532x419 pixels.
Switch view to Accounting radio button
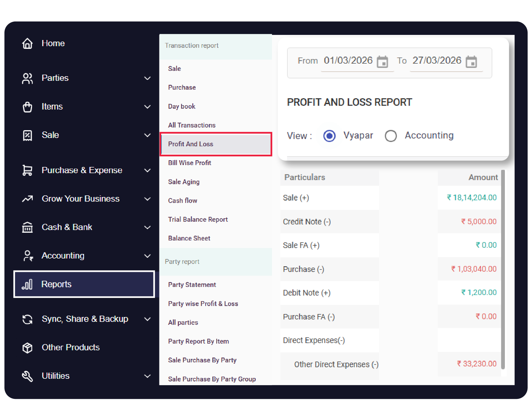point(391,136)
